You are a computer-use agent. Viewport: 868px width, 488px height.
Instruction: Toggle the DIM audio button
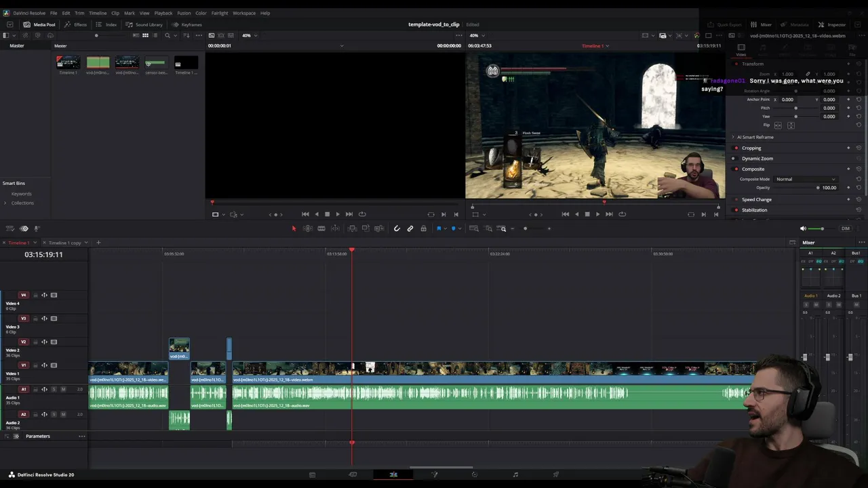845,228
